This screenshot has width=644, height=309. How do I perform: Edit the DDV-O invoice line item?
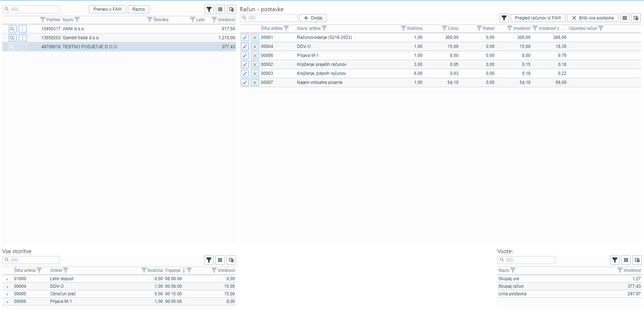pos(245,46)
